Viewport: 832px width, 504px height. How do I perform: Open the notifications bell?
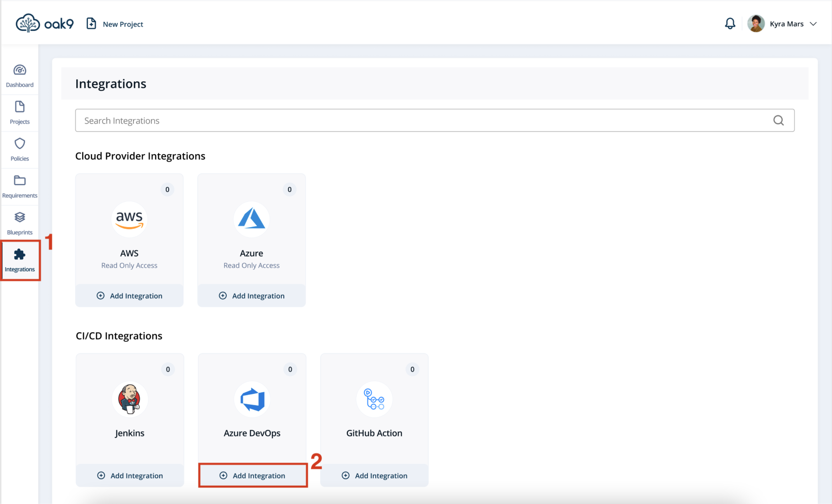730,24
